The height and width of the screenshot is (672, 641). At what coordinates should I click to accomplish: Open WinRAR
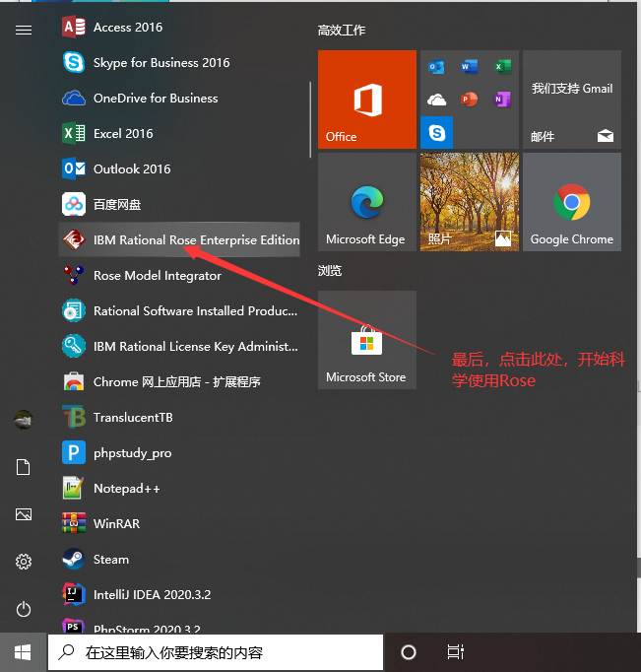[x=179, y=524]
